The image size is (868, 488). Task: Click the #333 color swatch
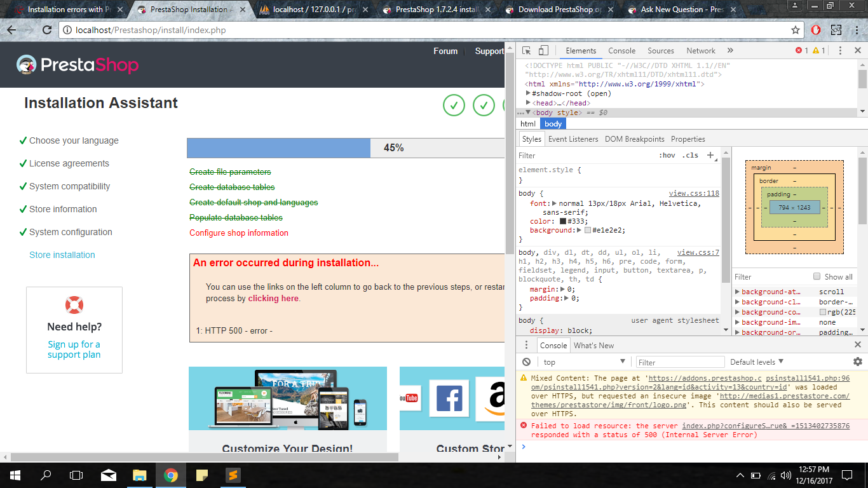(x=563, y=221)
